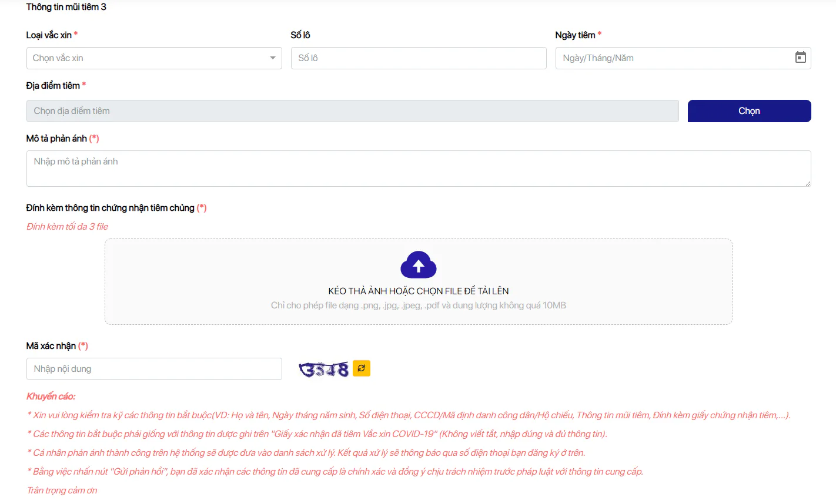Screen dimensions: 836x504
Task: Refresh the captcha with yellow reload icon
Action: pyautogui.click(x=362, y=368)
